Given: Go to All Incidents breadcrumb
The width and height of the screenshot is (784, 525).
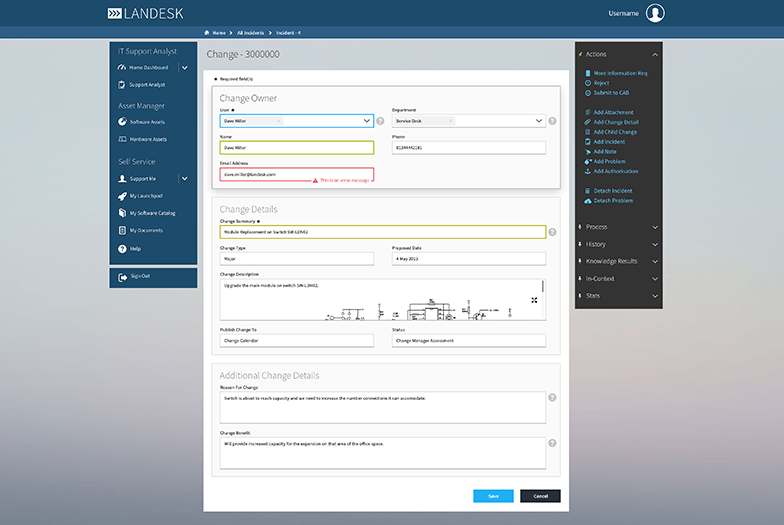Looking at the screenshot, I should click(252, 33).
